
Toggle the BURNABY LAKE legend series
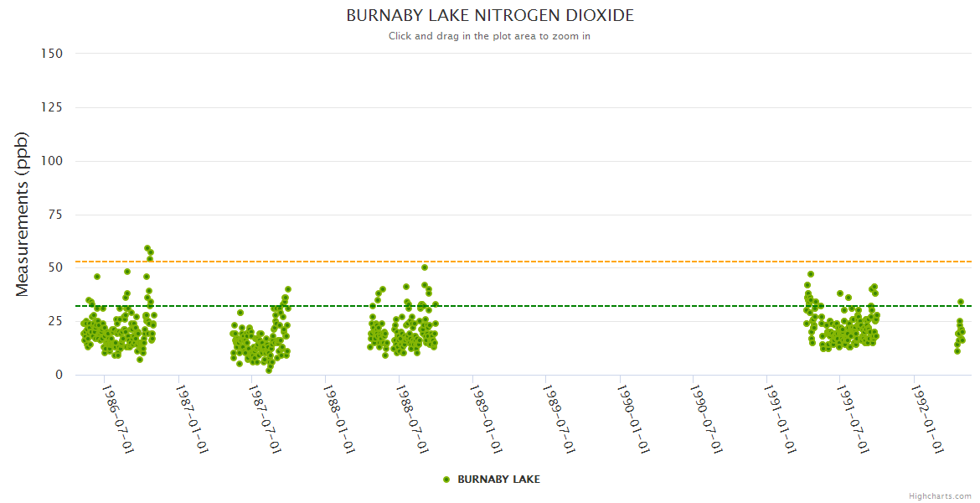click(498, 480)
